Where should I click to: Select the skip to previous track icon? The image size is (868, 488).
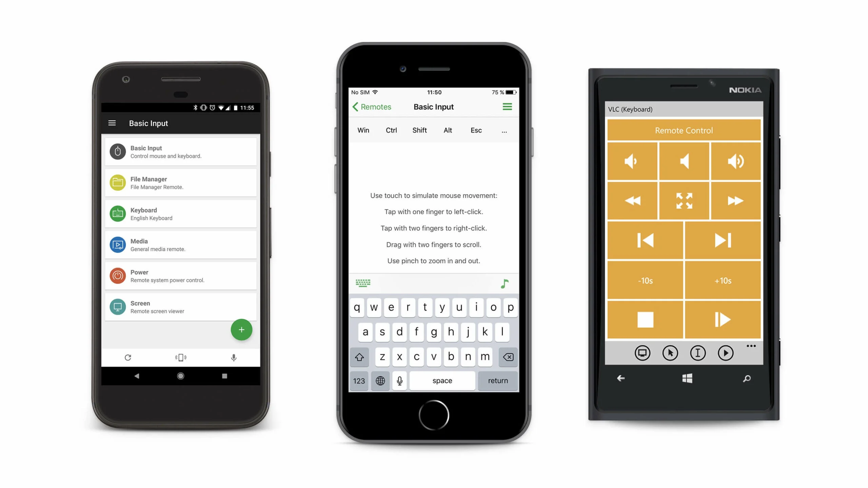coord(646,241)
